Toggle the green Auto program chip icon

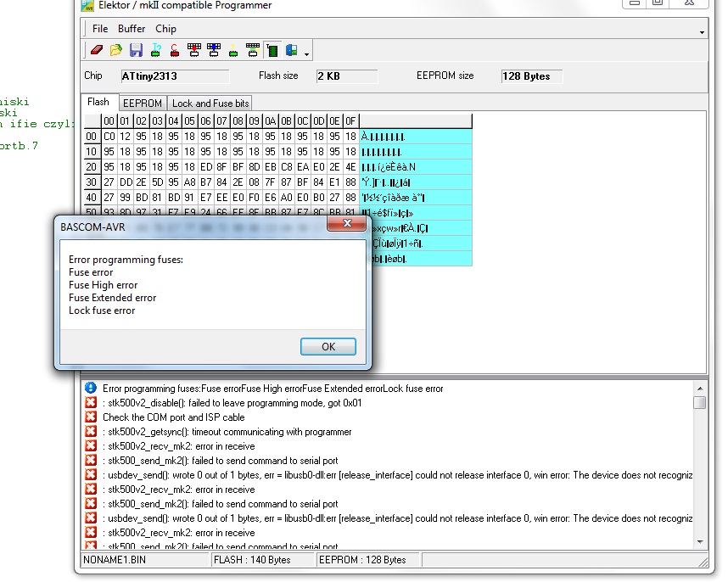[272, 50]
